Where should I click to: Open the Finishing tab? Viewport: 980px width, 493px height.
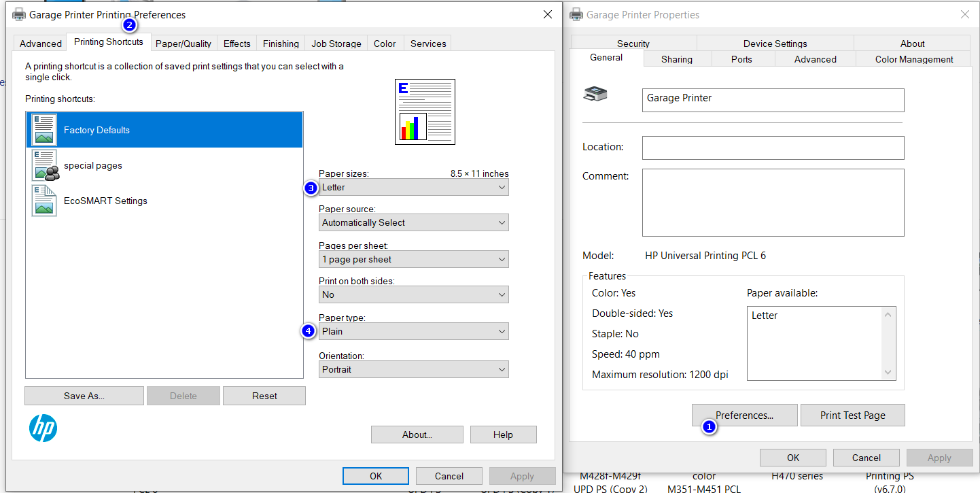click(281, 44)
